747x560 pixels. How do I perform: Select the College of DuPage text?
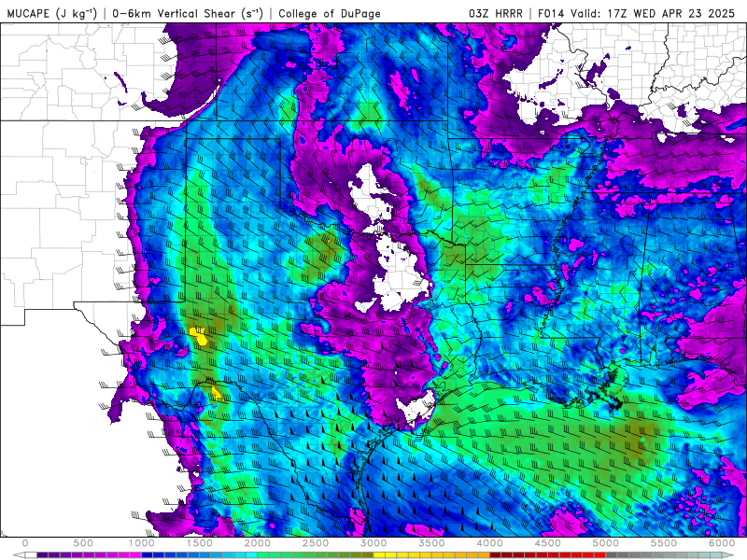pos(330,13)
